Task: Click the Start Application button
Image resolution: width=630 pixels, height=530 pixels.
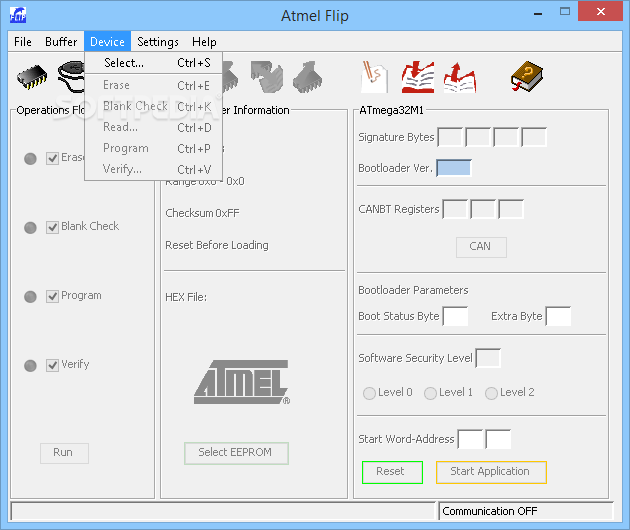Action: [491, 472]
